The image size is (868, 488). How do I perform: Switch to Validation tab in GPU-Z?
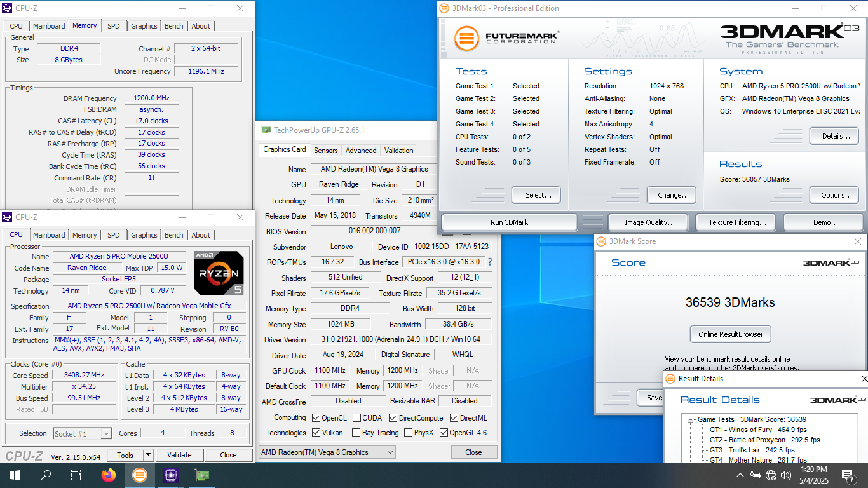pyautogui.click(x=399, y=151)
